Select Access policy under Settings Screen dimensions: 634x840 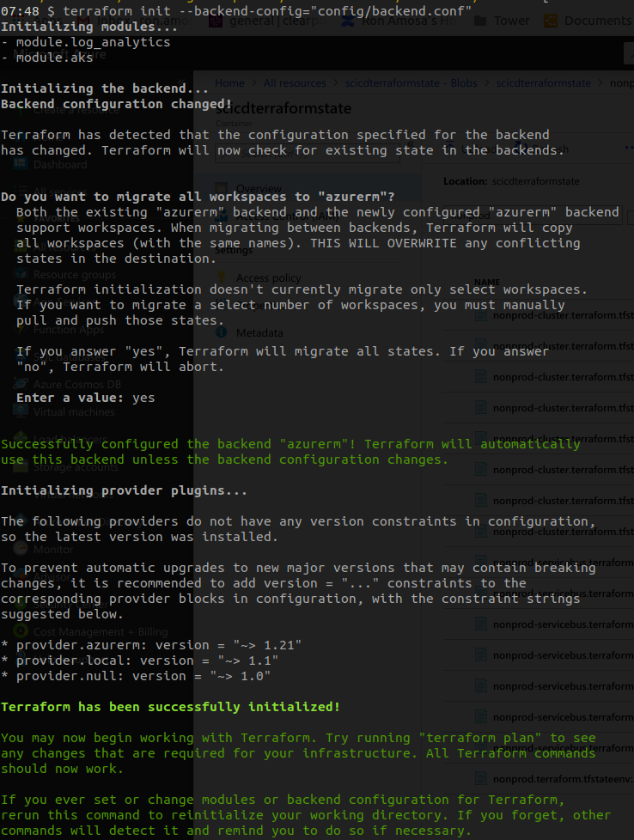pos(269,277)
